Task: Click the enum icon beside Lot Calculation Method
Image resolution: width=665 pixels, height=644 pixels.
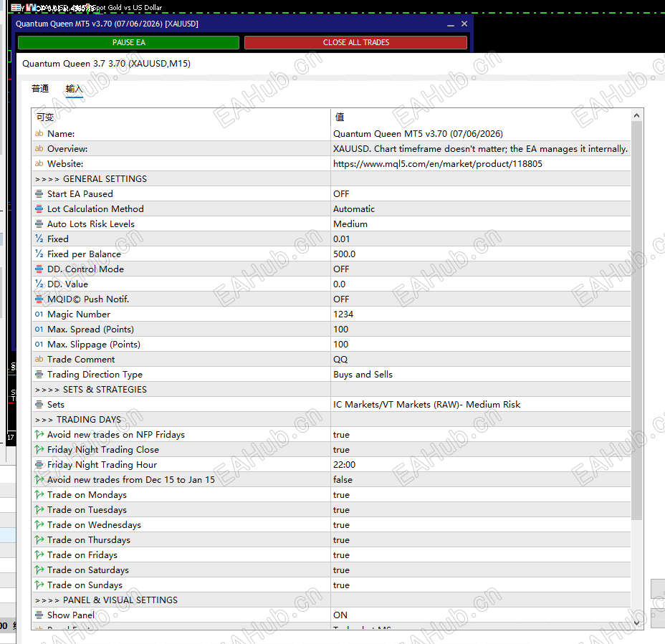Action: (39, 208)
